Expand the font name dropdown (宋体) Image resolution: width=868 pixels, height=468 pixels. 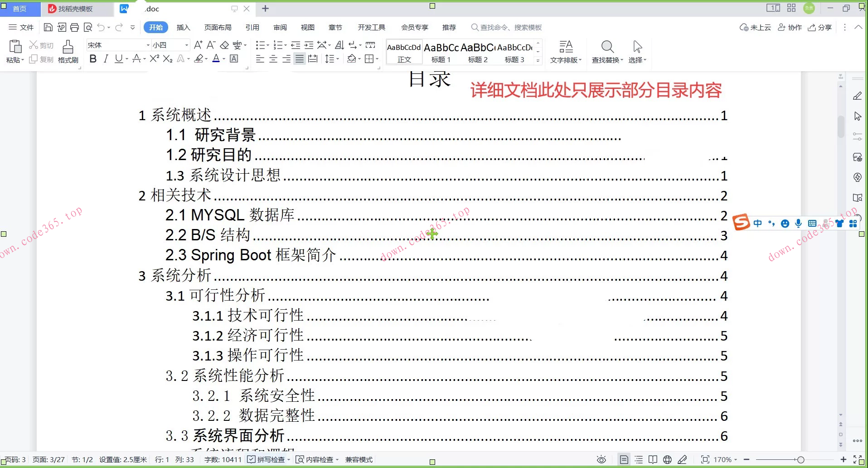[148, 45]
